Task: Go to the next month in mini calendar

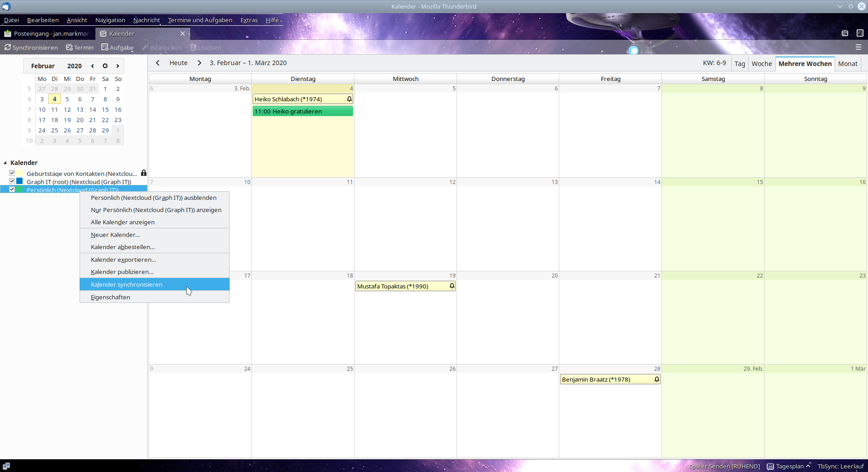Action: pos(118,66)
